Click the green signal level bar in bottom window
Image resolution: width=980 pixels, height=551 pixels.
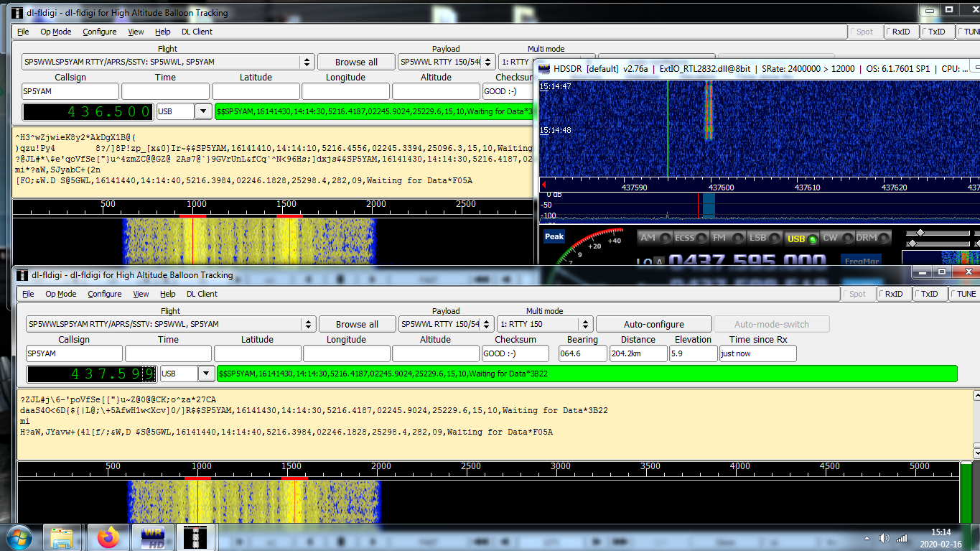click(x=966, y=493)
